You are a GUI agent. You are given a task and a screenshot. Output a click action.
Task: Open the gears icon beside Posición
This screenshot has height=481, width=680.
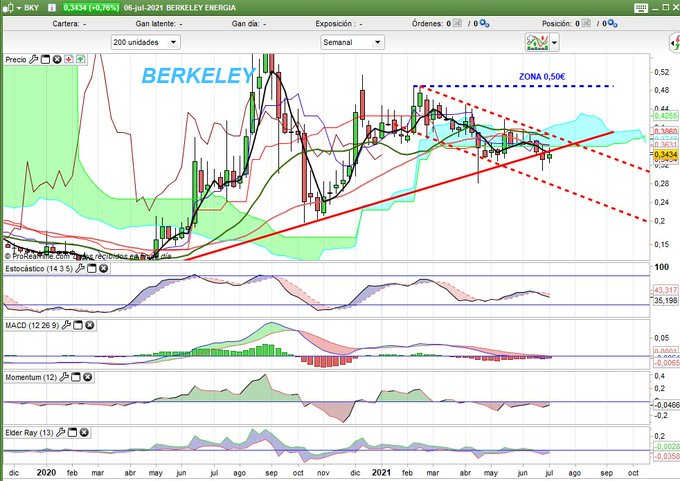(612, 23)
